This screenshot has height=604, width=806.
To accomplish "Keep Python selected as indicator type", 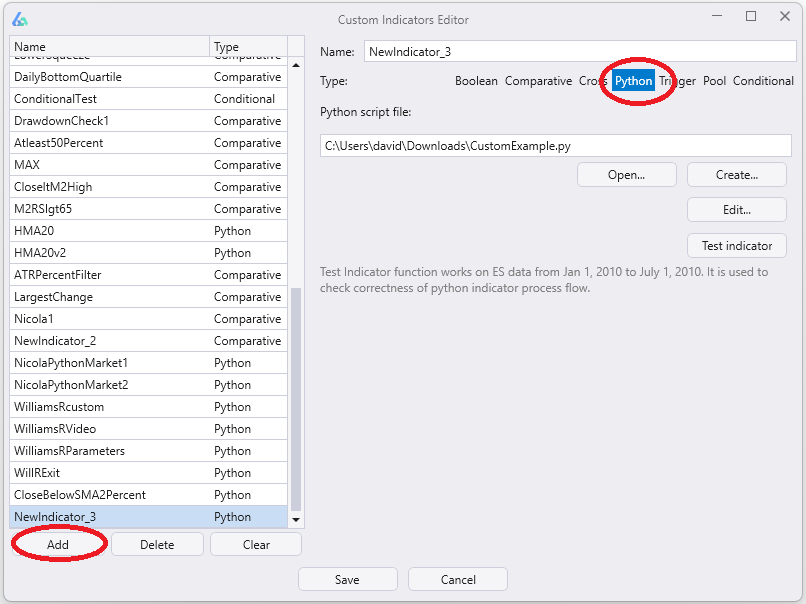I will point(634,81).
